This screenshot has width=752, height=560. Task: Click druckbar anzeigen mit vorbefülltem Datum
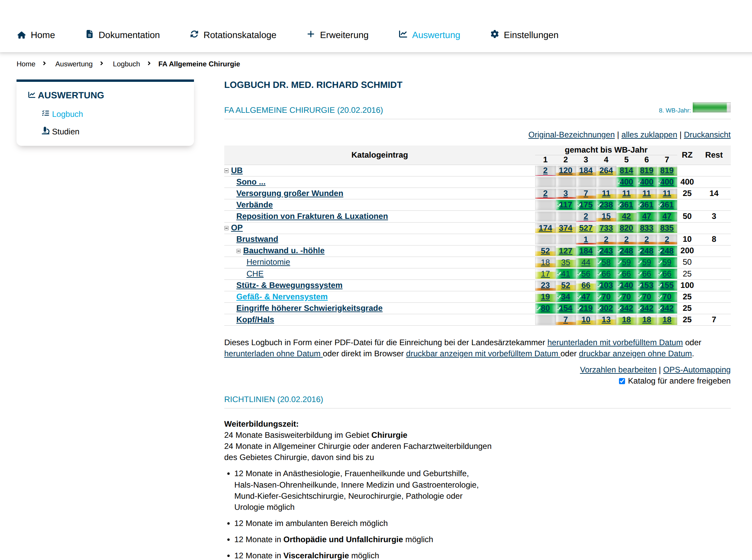tap(483, 354)
